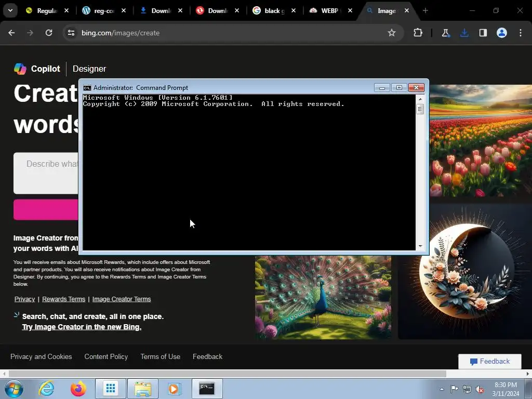Click the image description input box
Viewport: 532px width, 399px height.
[46, 173]
